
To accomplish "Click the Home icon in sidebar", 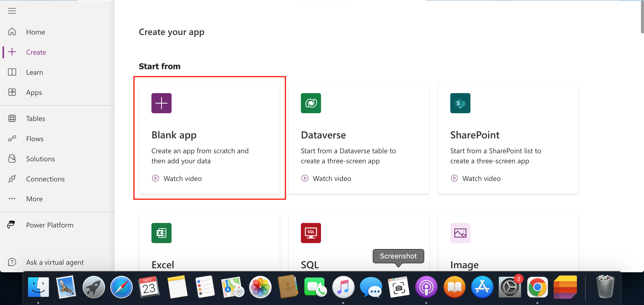I will [x=12, y=32].
